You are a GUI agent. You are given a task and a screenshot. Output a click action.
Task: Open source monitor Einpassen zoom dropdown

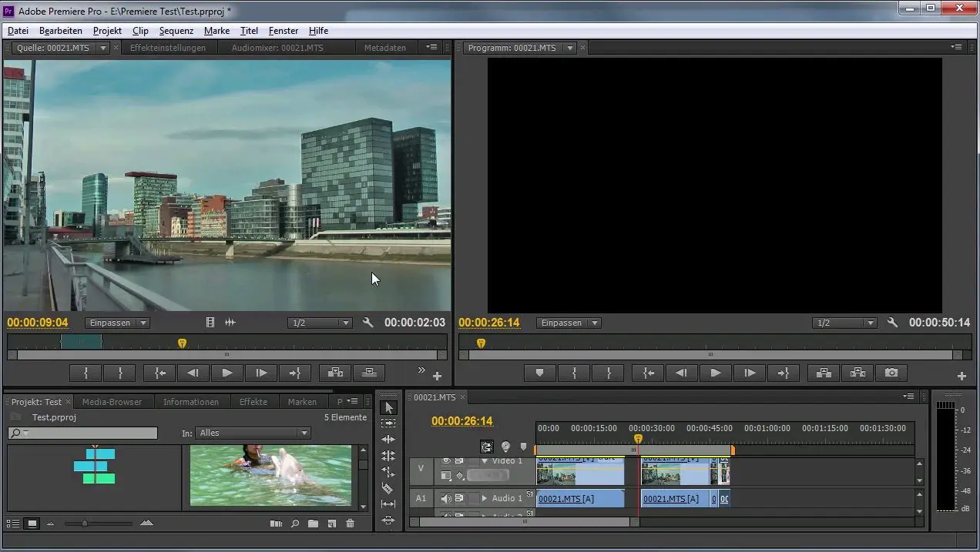(x=117, y=323)
